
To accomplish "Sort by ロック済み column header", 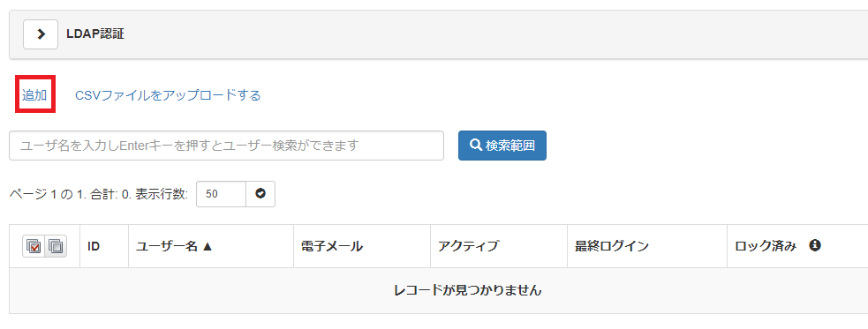I will 766,246.
